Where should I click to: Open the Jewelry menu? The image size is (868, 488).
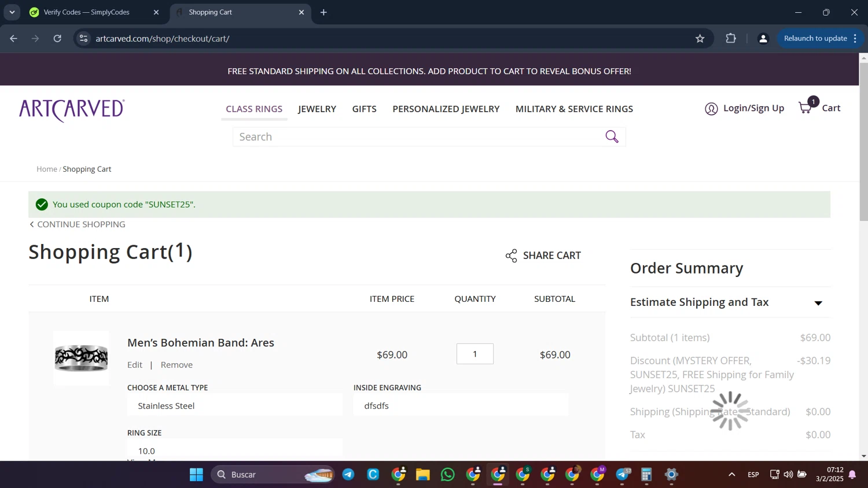tap(317, 109)
